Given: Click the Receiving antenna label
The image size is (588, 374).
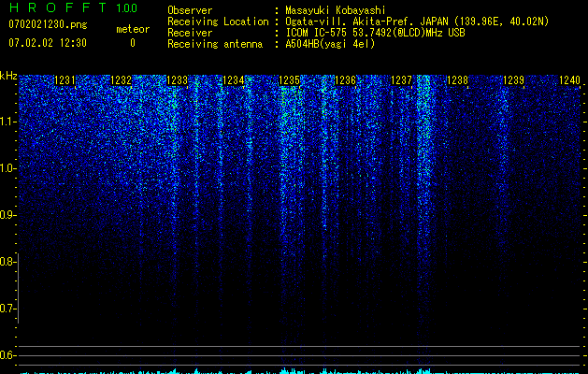Looking at the screenshot, I should point(215,44).
